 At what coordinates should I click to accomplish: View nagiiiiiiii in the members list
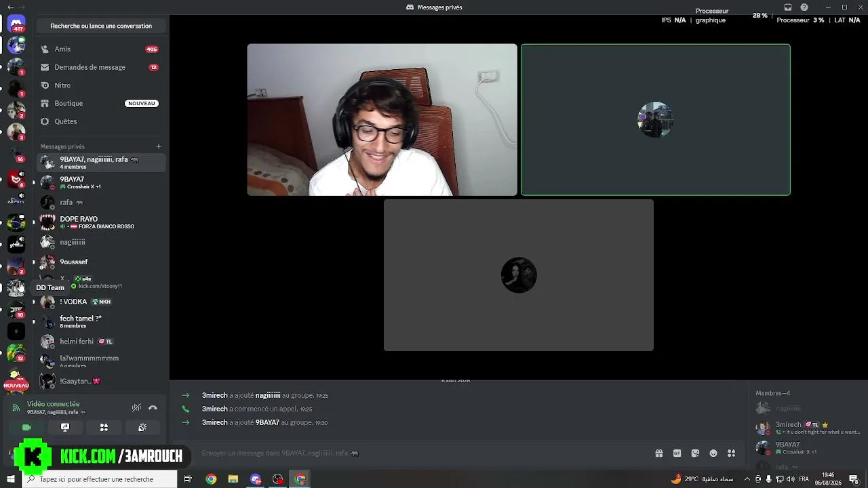click(808, 409)
